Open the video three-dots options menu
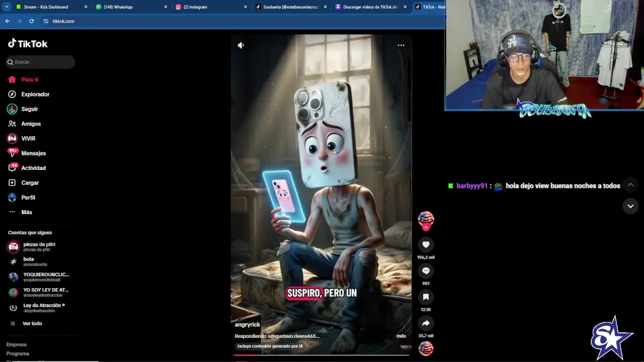Screen dimensions: 644x362 401,45
